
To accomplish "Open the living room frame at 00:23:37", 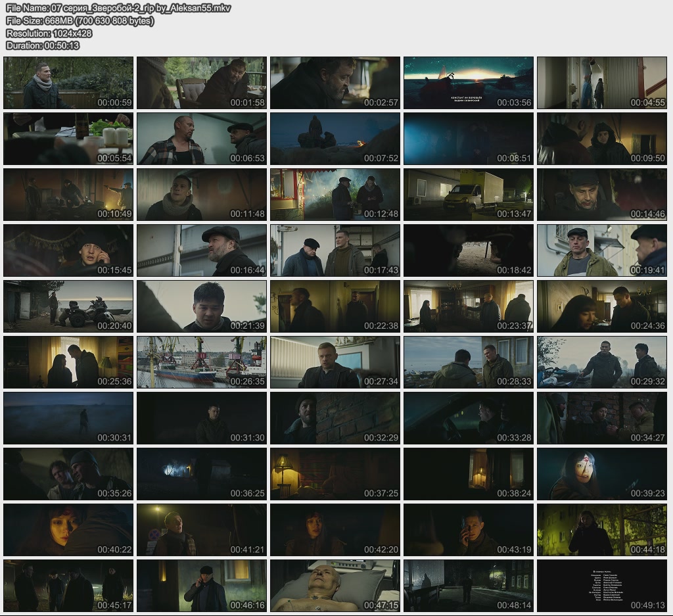I will click(468, 307).
